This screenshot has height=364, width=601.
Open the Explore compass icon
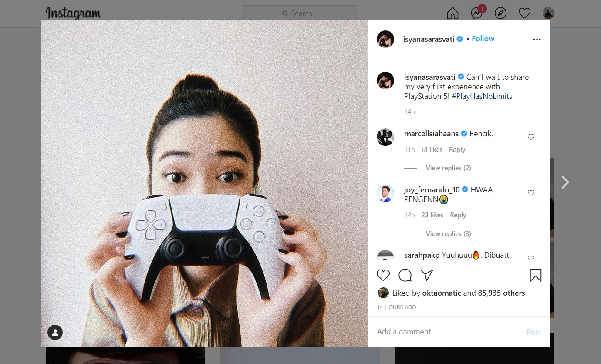(501, 13)
